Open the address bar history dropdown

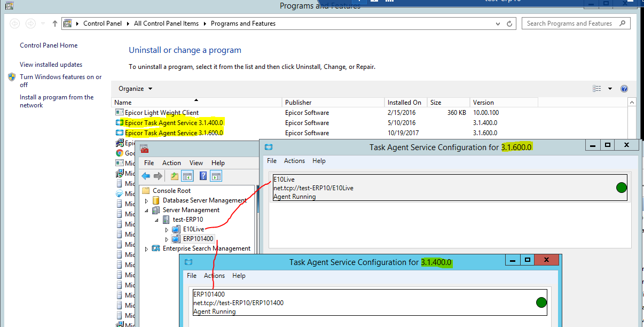tap(499, 24)
